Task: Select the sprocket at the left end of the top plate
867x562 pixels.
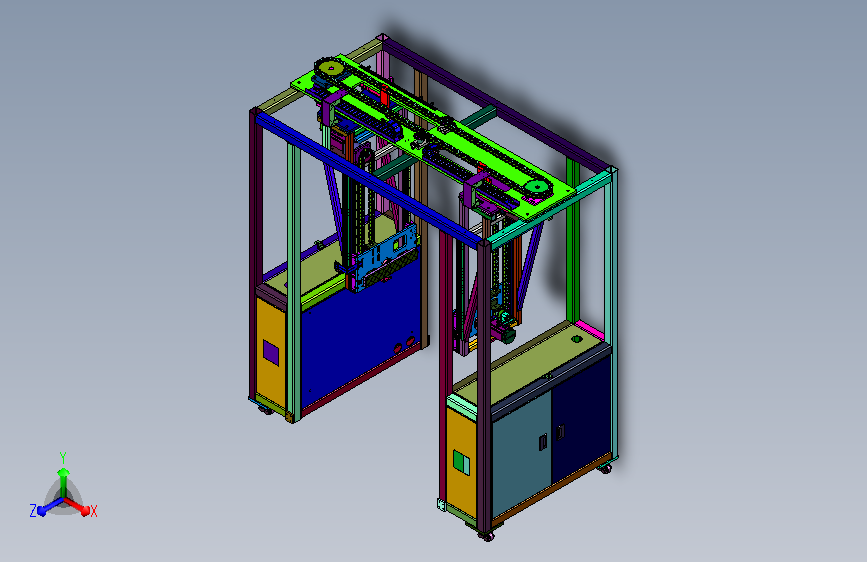Action: click(x=331, y=69)
